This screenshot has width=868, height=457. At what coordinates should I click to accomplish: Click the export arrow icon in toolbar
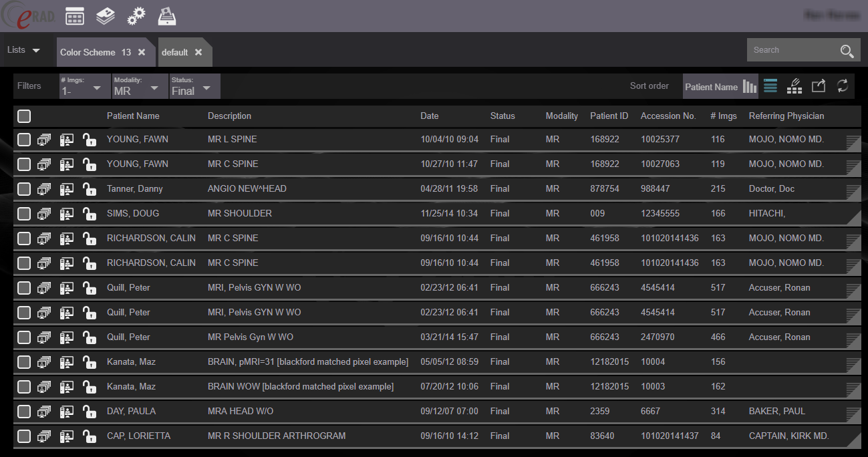pyautogui.click(x=819, y=86)
